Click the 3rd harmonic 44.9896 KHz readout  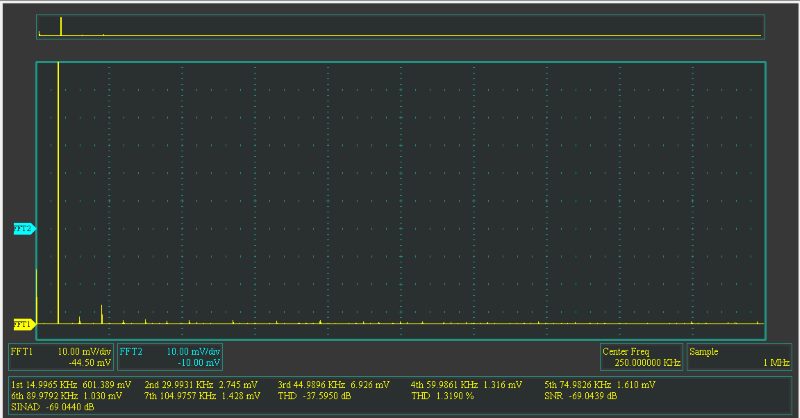pos(333,384)
